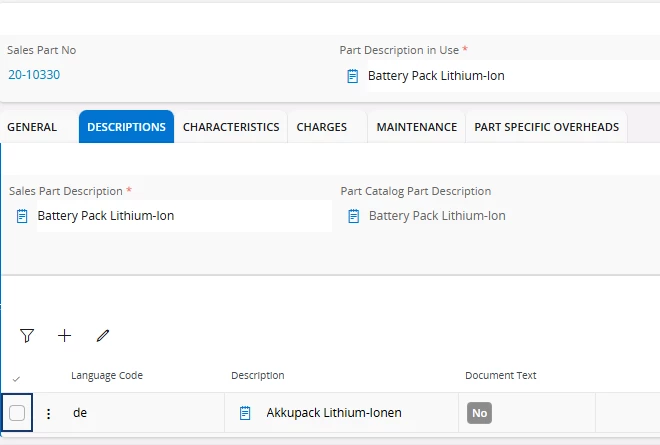Image resolution: width=660 pixels, height=445 pixels.
Task: Click the Sales Part No label
Action: click(42, 50)
